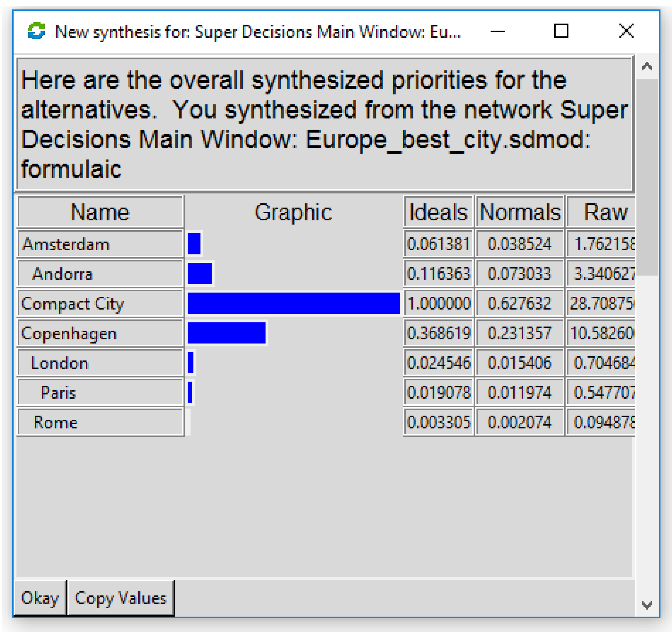Viewport: 672px width, 632px height.
Task: Click the Normals column header
Action: pos(520,212)
